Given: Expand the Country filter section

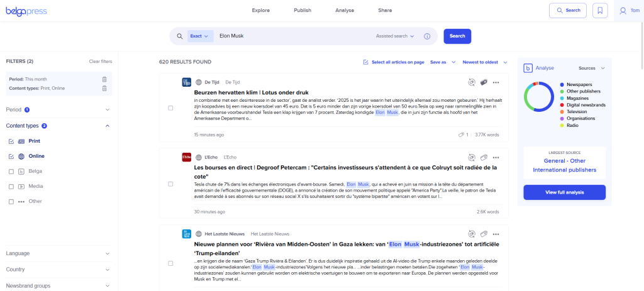Looking at the screenshot, I should coord(58,270).
